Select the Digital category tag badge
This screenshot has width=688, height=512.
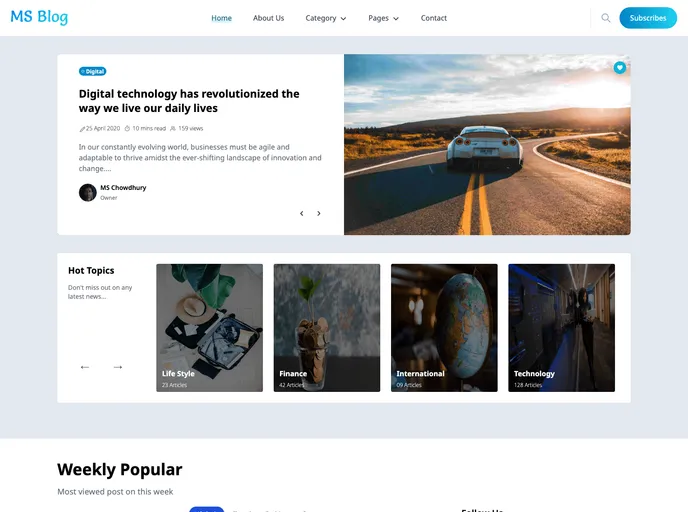[93, 71]
